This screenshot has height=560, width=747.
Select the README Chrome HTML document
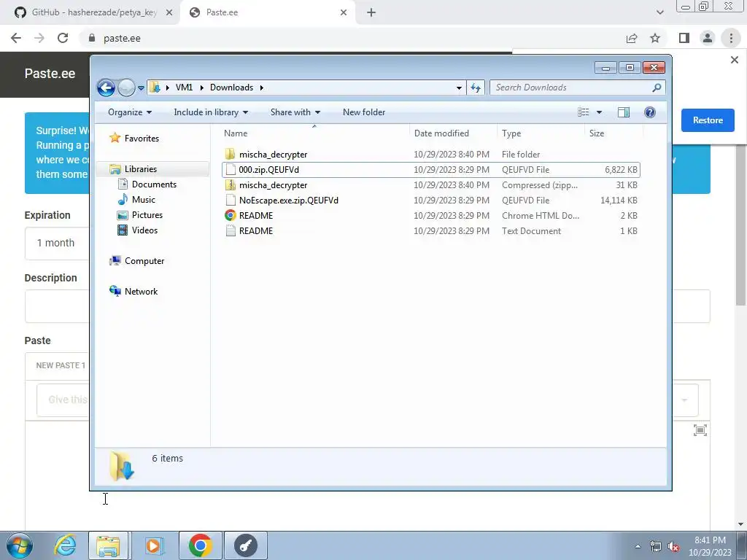coord(430,215)
